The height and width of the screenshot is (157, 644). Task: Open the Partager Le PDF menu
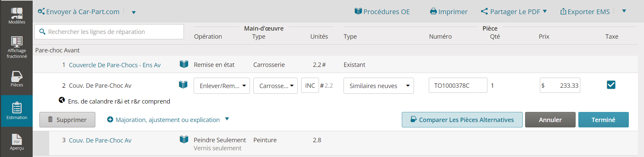pyautogui.click(x=514, y=11)
